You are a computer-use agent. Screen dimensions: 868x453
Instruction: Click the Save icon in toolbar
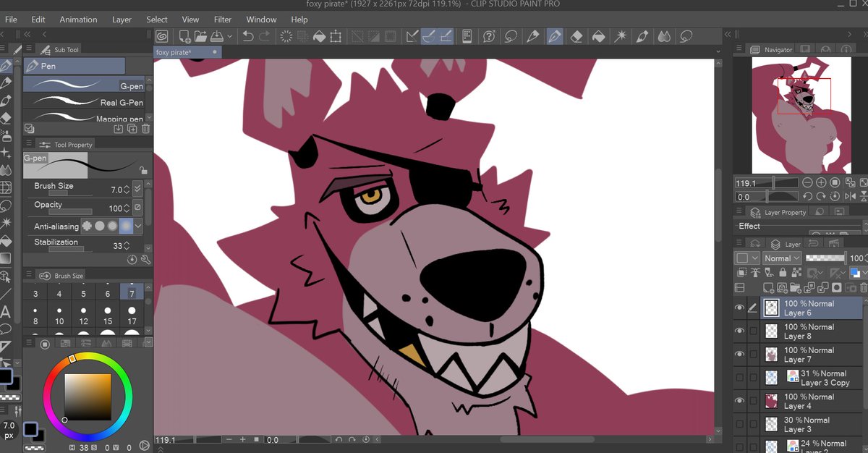pyautogui.click(x=217, y=36)
